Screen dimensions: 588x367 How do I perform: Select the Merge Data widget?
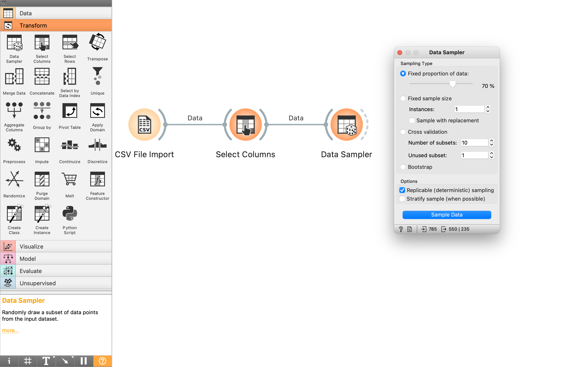[x=14, y=77]
